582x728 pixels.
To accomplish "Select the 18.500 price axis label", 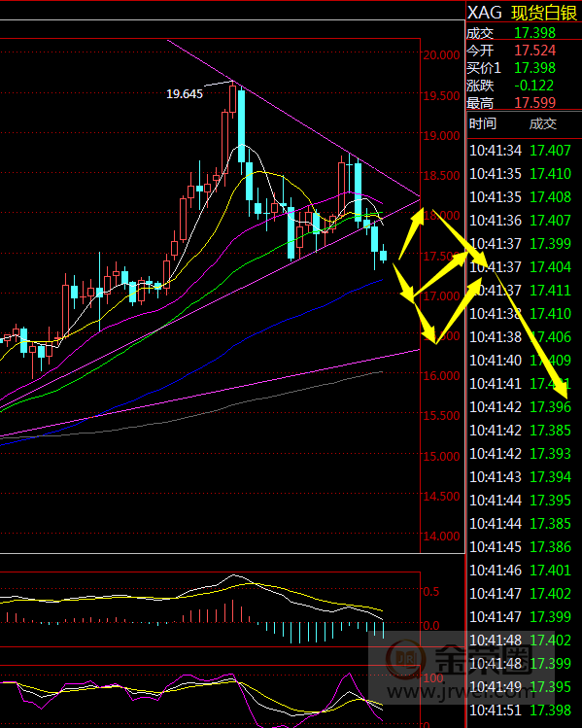I will (x=441, y=176).
